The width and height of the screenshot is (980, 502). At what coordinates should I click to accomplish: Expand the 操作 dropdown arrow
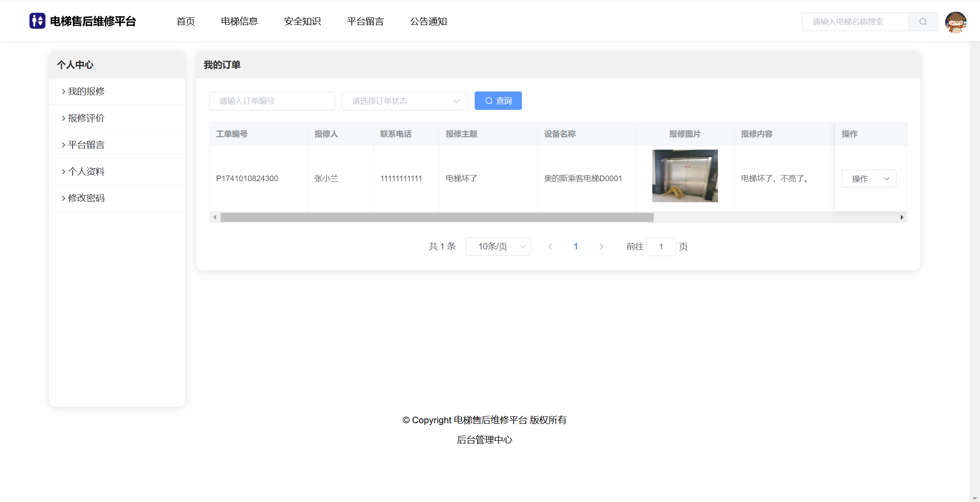point(887,179)
